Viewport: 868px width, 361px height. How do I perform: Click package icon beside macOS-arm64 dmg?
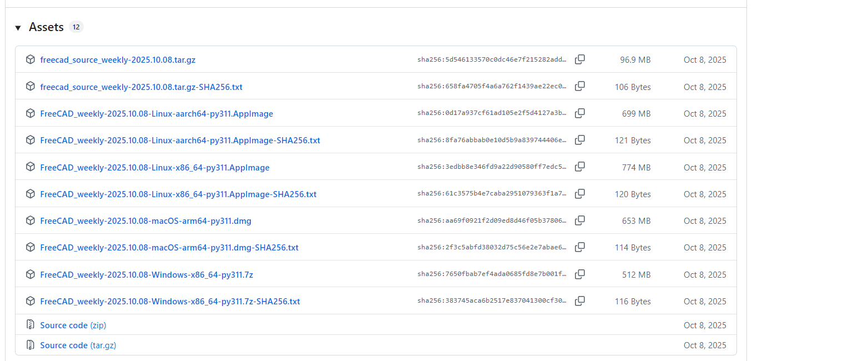31,220
